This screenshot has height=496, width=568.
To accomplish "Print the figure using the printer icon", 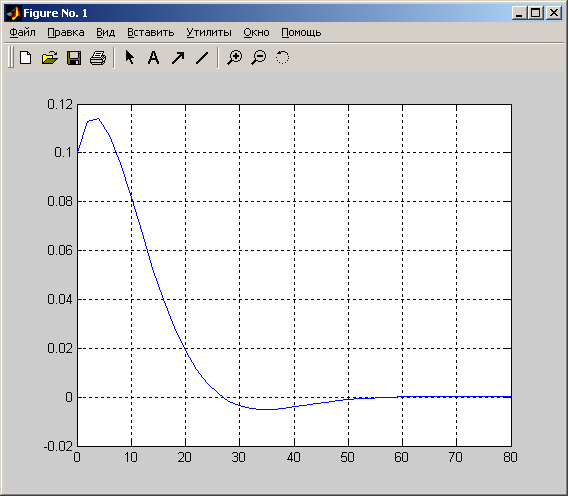I will pyautogui.click(x=98, y=58).
